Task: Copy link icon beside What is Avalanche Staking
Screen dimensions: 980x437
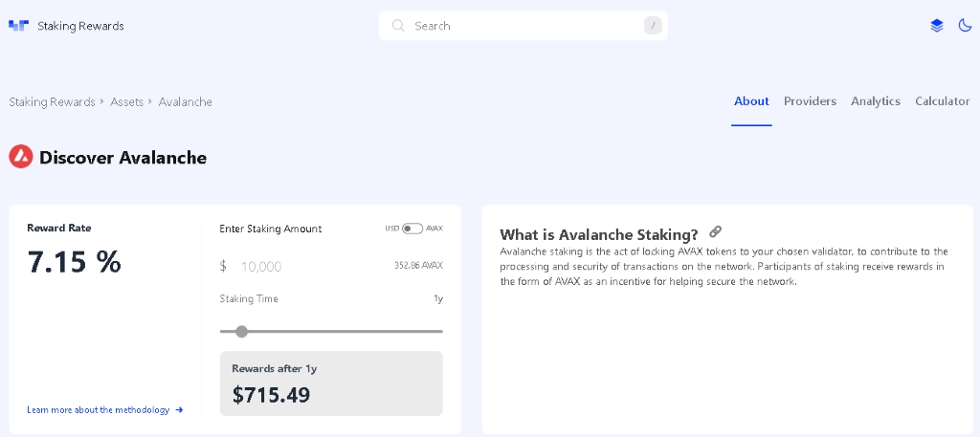Action: [715, 232]
